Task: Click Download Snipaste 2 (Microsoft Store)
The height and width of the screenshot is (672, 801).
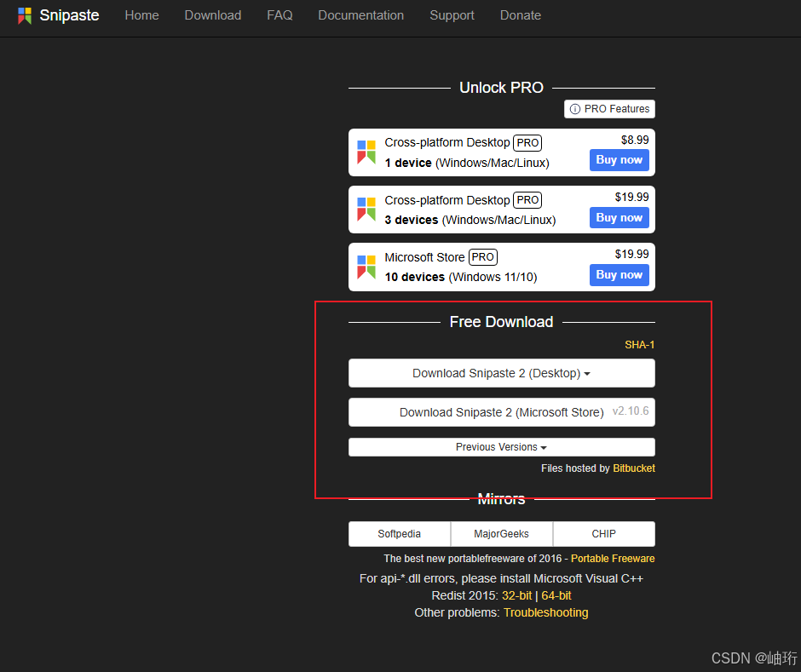Action: click(x=502, y=412)
